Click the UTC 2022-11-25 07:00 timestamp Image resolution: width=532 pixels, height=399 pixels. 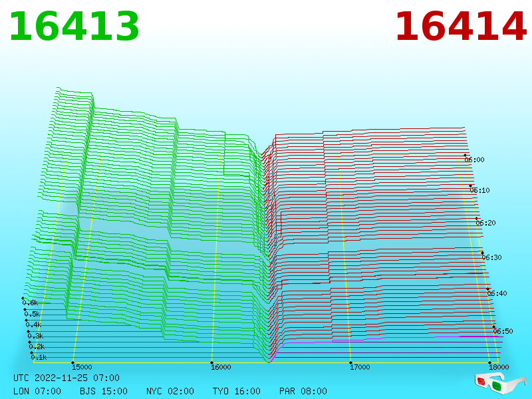(x=66, y=378)
